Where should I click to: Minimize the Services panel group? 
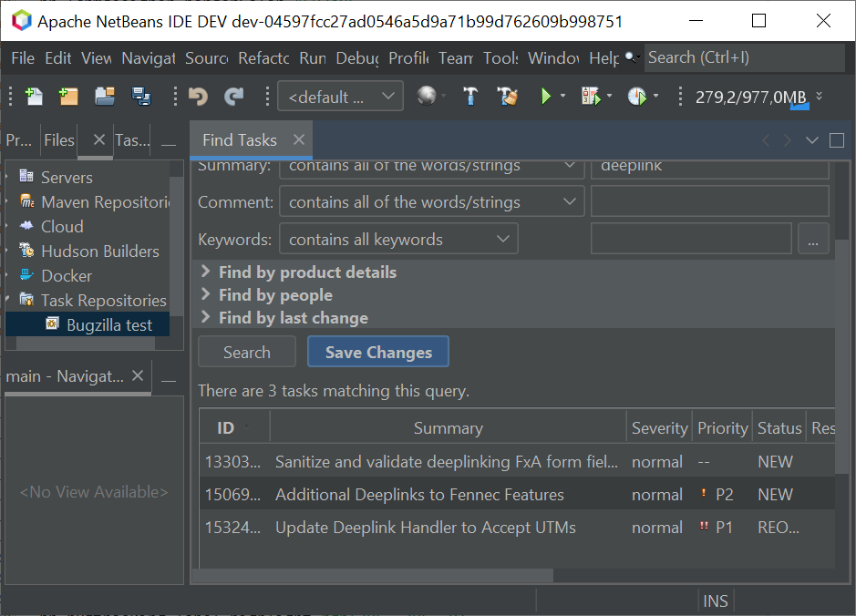coord(169,143)
